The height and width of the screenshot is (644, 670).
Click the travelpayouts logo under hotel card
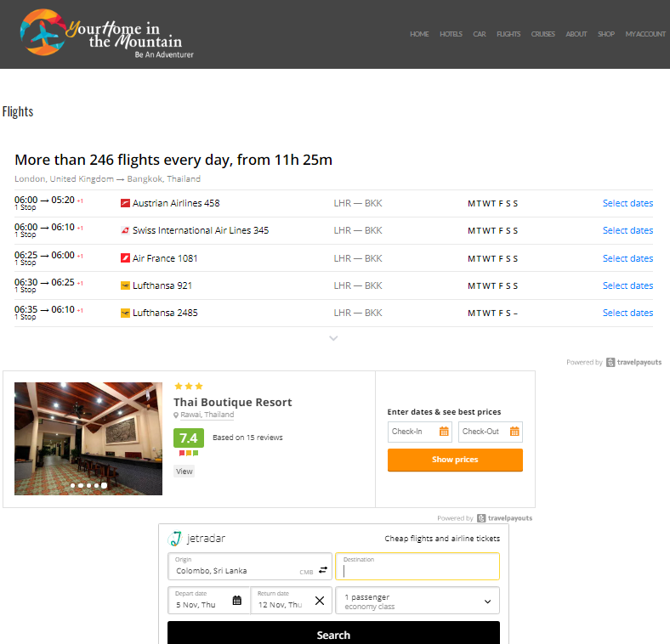(505, 518)
